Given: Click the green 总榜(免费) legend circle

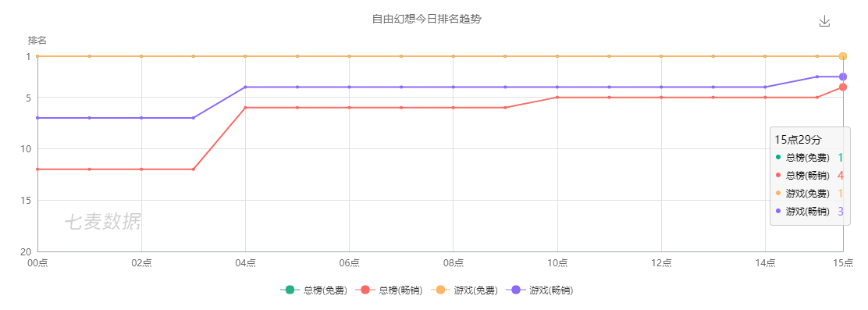Looking at the screenshot, I should 290,290.
